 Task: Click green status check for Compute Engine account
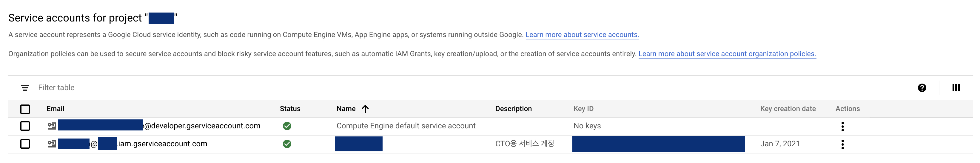pyautogui.click(x=287, y=126)
